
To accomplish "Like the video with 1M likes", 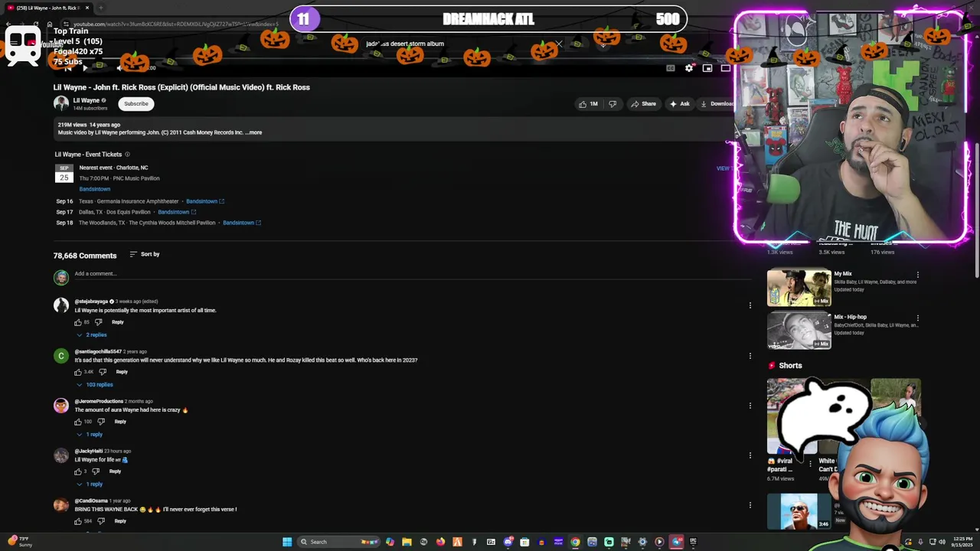I will [588, 104].
